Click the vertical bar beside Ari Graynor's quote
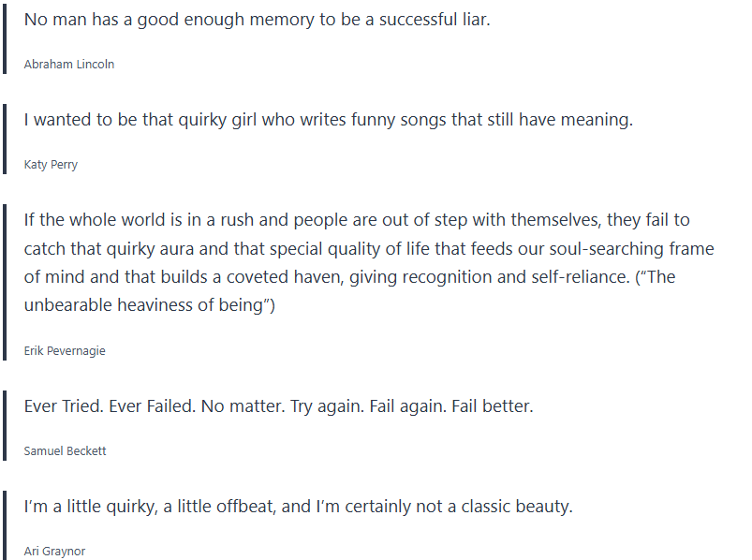Screen dimensions: 752x560 point(5,524)
